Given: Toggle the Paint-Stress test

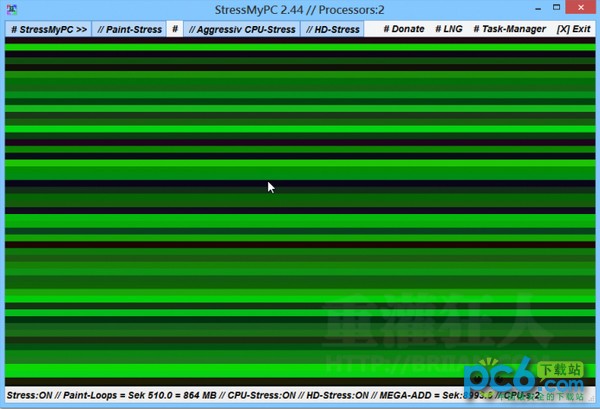Looking at the screenshot, I should point(130,30).
